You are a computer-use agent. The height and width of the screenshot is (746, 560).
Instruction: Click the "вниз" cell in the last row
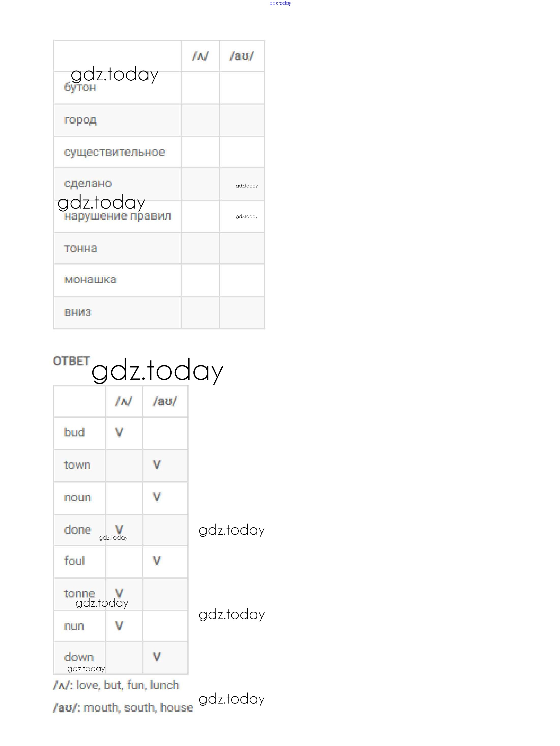(x=78, y=312)
